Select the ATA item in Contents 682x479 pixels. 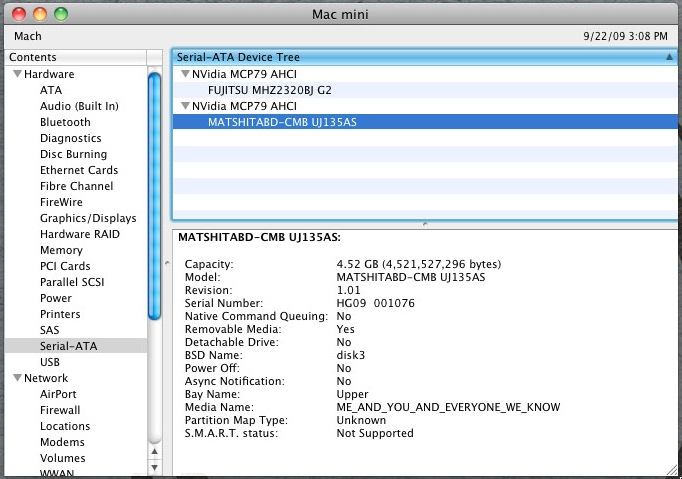pyautogui.click(x=51, y=90)
